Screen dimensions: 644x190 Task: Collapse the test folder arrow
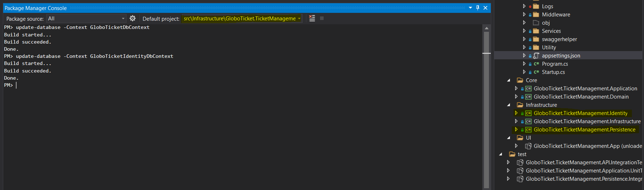pyautogui.click(x=501, y=154)
